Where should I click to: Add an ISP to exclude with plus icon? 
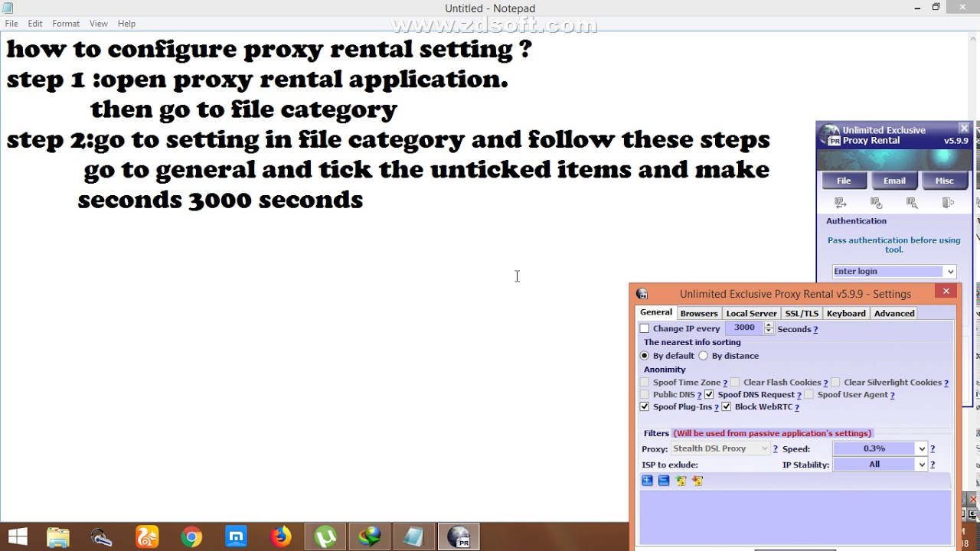click(647, 481)
